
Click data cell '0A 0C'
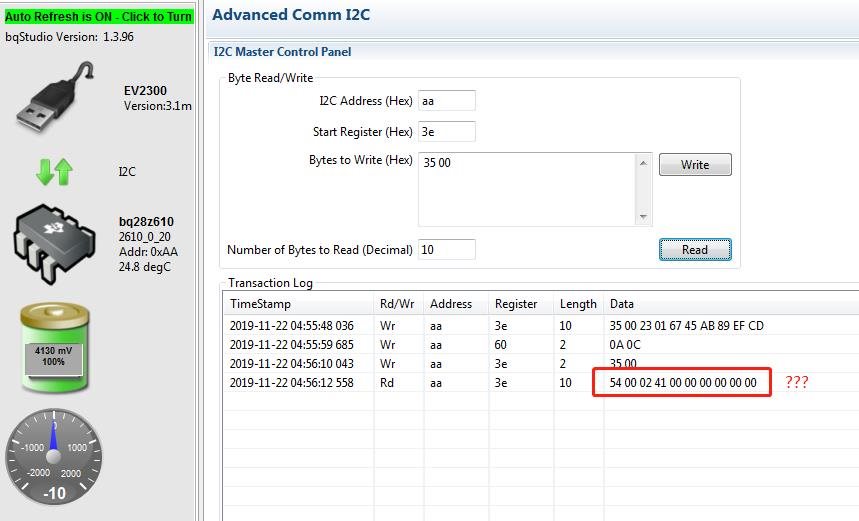pos(625,345)
